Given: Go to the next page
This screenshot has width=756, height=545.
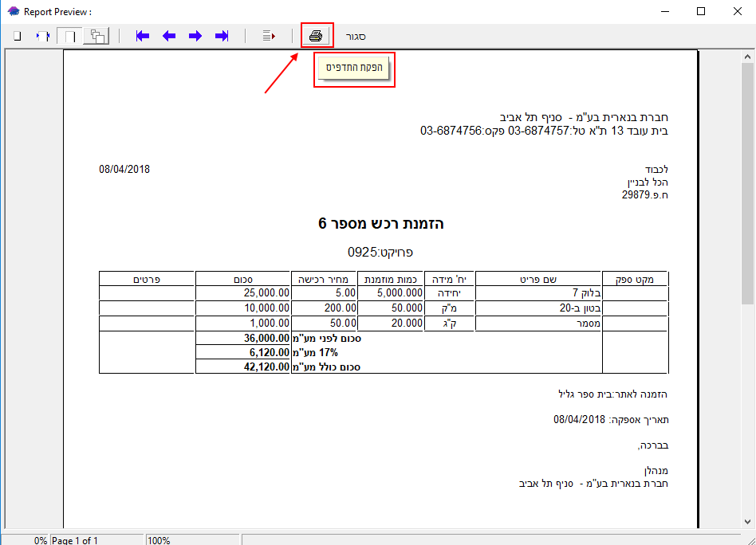Looking at the screenshot, I should 195,36.
